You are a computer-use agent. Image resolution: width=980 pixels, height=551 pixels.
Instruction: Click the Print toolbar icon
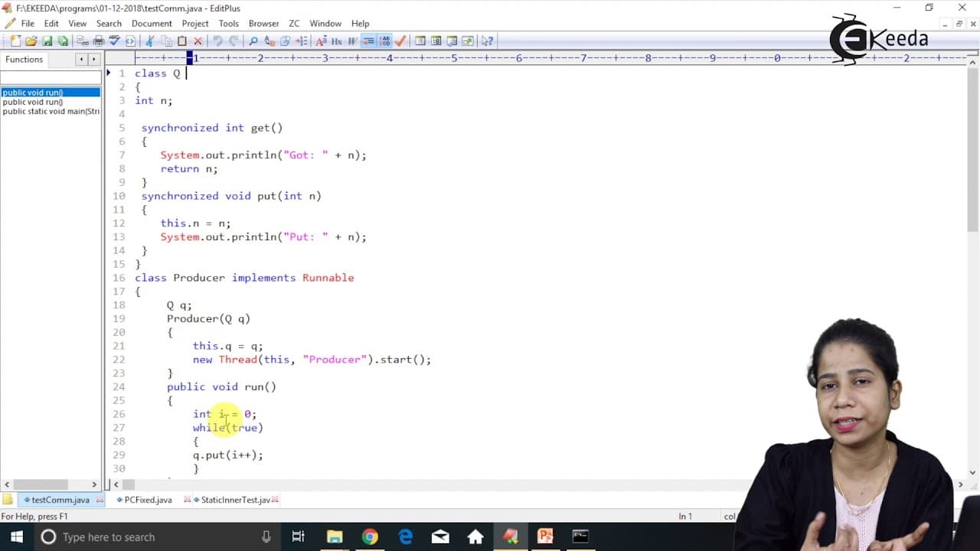coord(99,41)
